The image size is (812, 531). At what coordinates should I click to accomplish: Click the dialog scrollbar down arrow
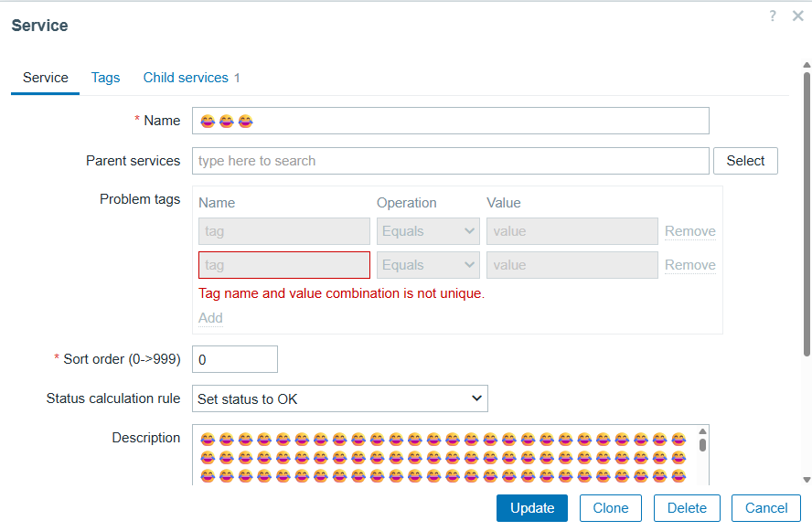pos(807,480)
